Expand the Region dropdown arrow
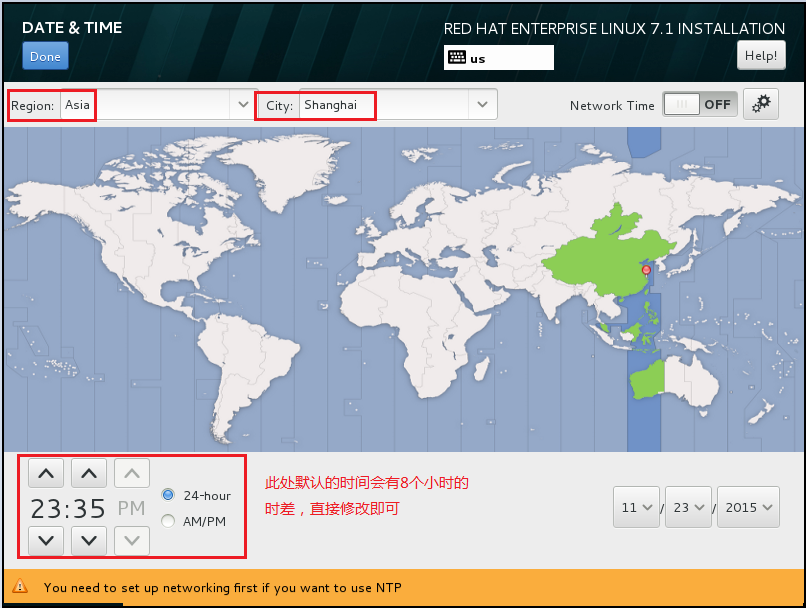The height and width of the screenshot is (608, 806). pyautogui.click(x=244, y=105)
